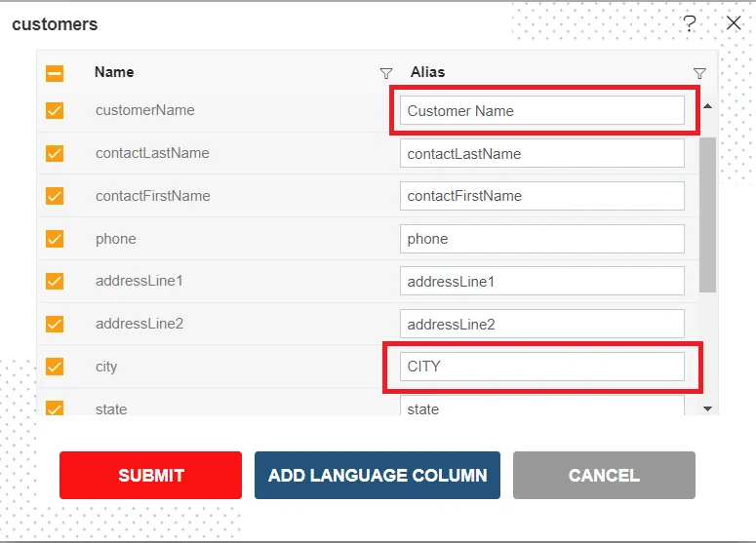Click the scroll up arrow

[x=707, y=106]
